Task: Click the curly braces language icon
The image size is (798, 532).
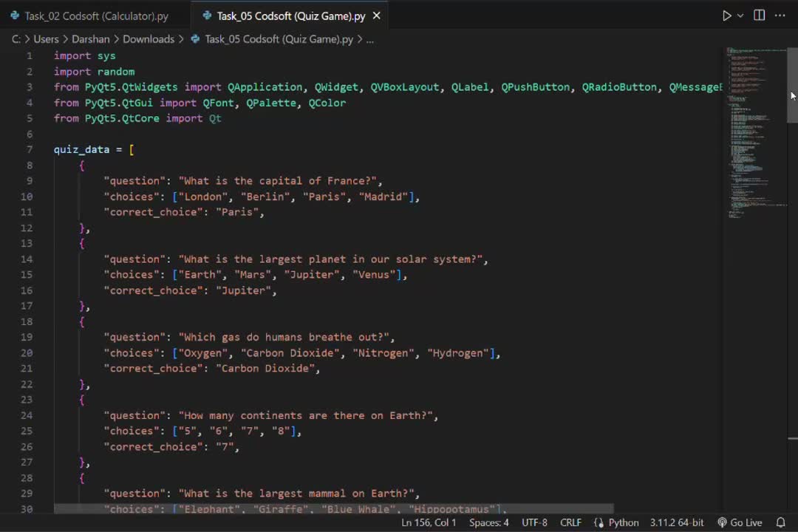Action: point(599,522)
